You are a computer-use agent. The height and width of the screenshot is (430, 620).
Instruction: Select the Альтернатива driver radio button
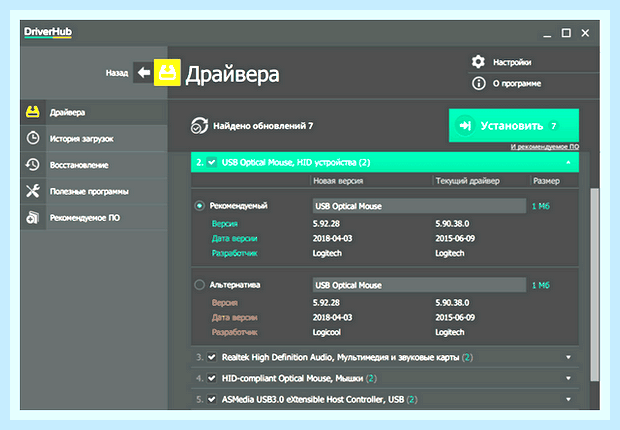(199, 285)
